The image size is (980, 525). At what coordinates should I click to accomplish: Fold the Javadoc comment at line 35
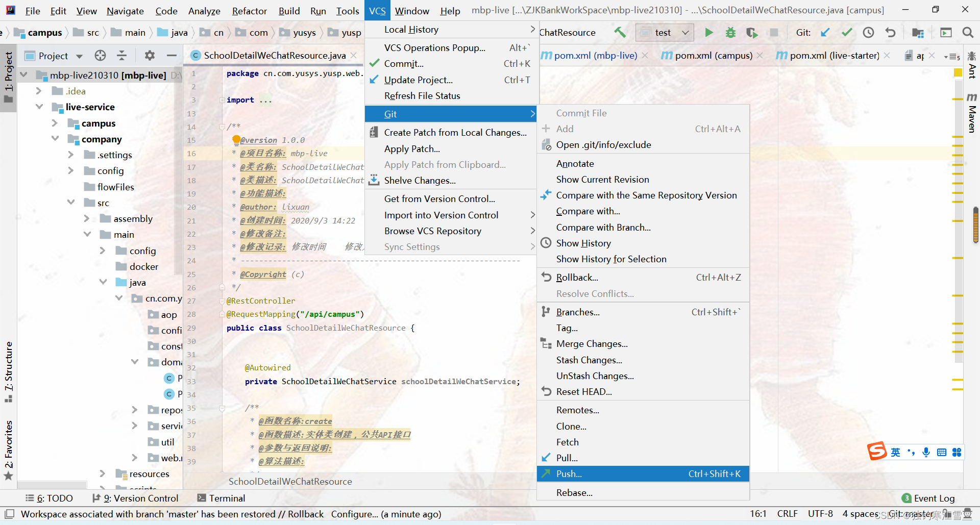[x=222, y=408]
